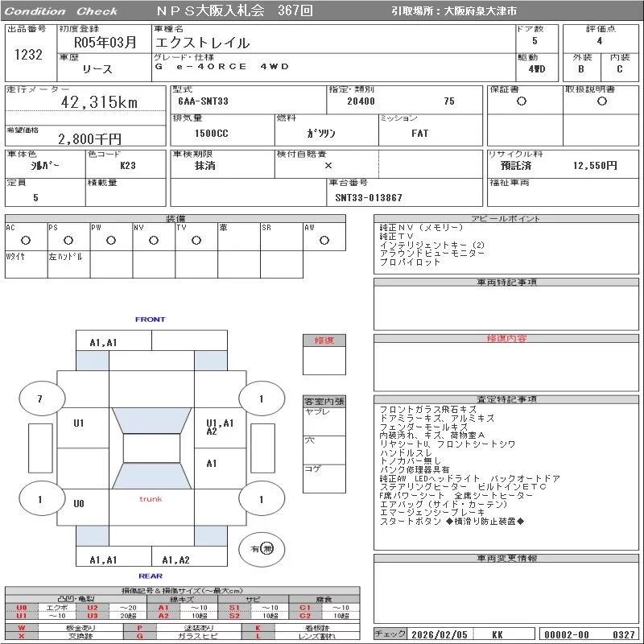Select appeal point インテリジェントキー(2)

click(432, 246)
